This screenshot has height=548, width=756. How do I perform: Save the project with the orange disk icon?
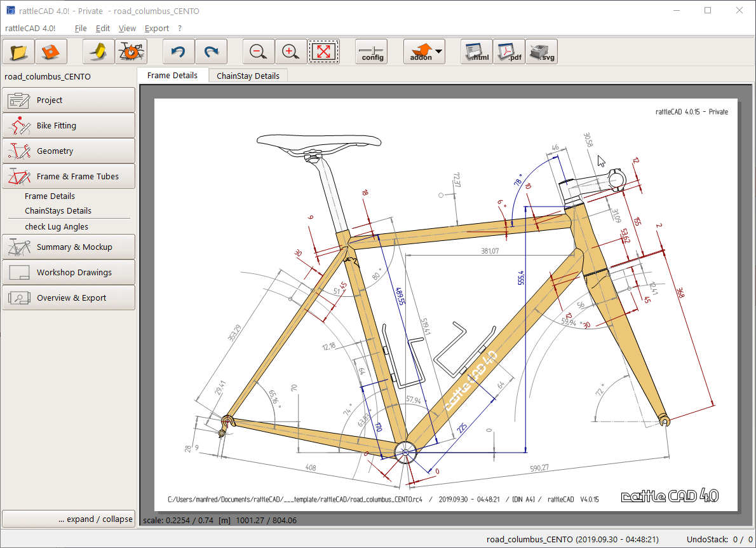(51, 51)
